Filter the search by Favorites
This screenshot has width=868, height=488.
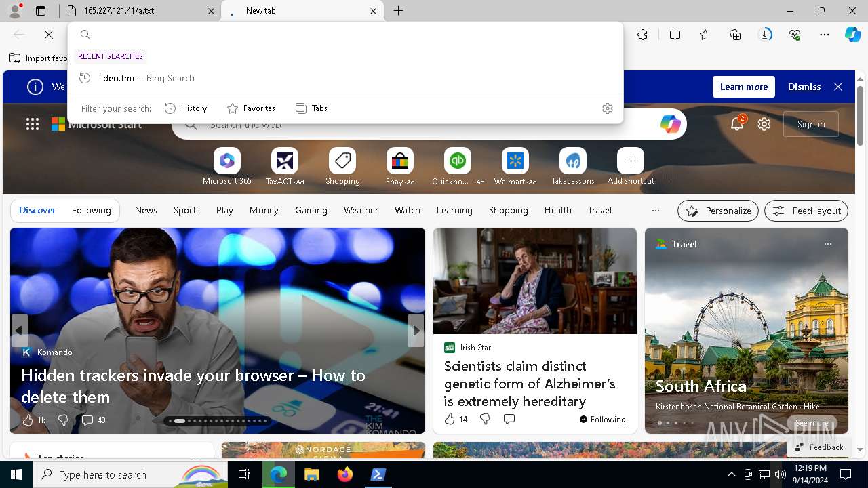251,108
